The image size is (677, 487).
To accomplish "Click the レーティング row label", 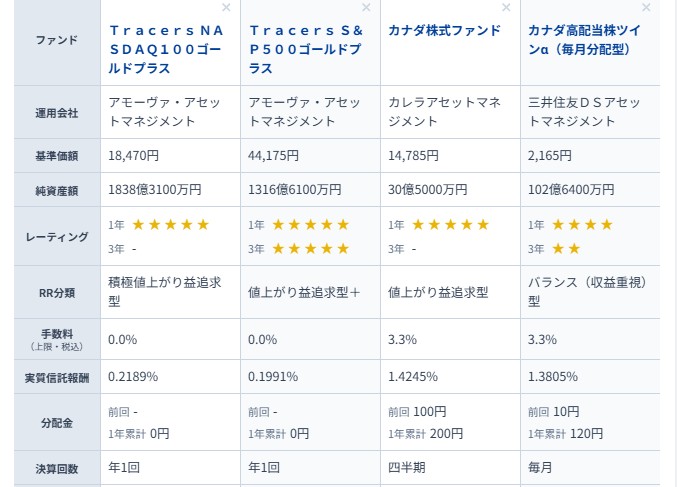I will click(57, 236).
